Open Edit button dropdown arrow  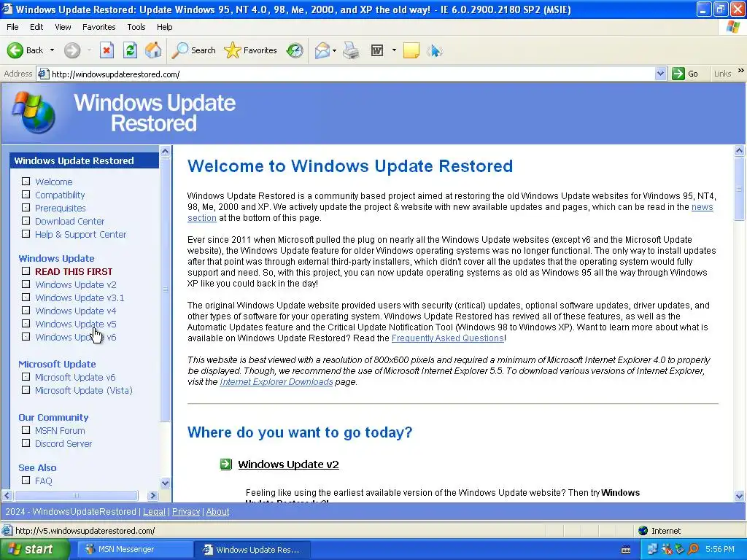[x=394, y=50]
